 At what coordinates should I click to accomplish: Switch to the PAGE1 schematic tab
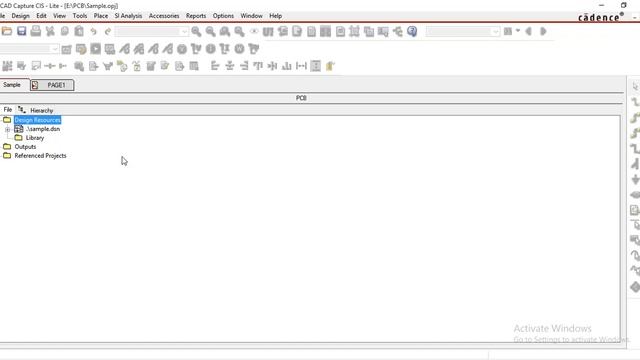[x=52, y=85]
